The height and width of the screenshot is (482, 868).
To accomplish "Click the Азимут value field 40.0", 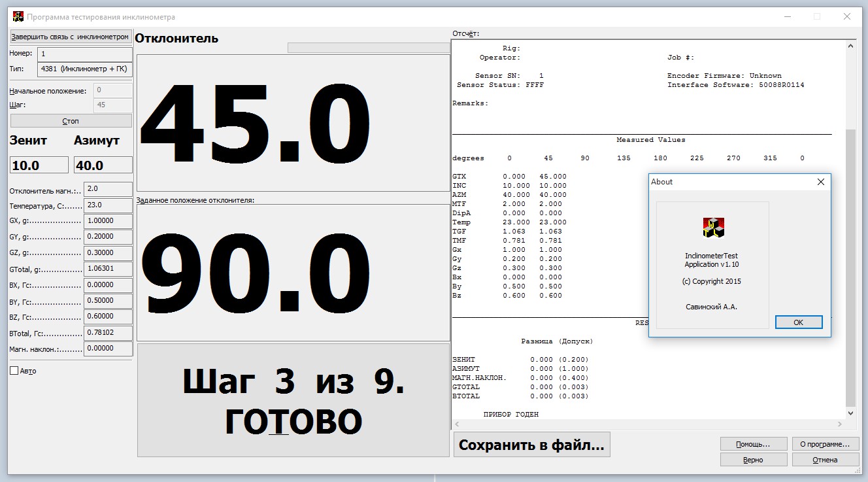I will click(x=103, y=165).
